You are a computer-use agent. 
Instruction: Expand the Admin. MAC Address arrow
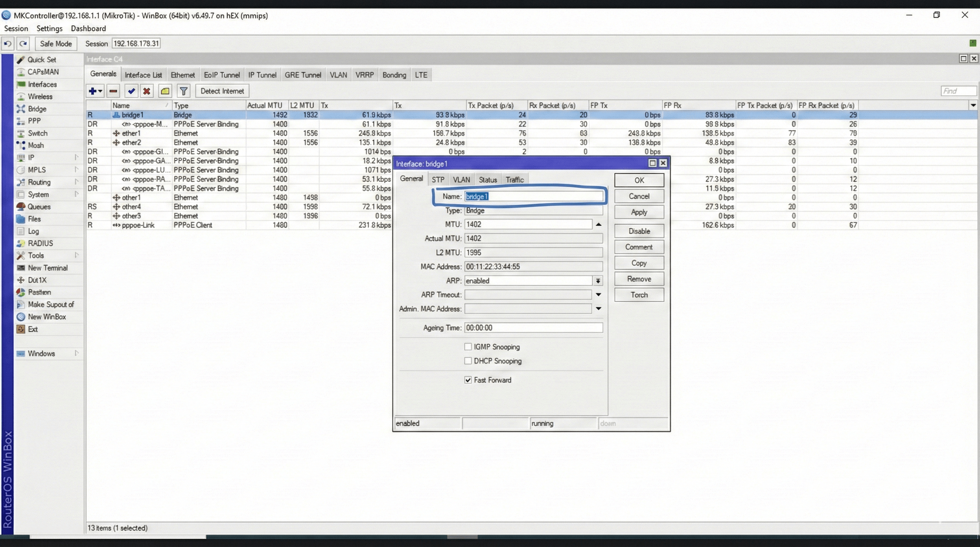pos(598,308)
